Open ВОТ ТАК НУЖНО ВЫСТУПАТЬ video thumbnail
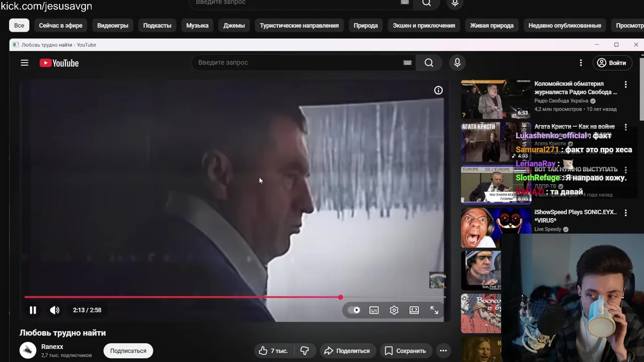The image size is (644, 362). (x=496, y=185)
